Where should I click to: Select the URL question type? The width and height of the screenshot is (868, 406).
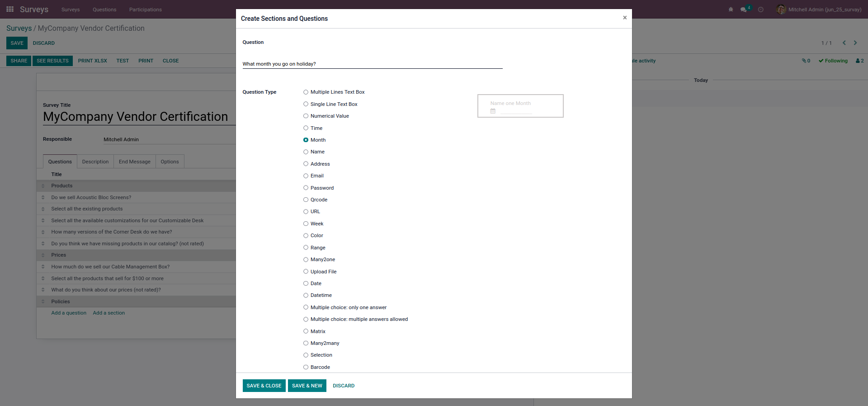[306, 211]
